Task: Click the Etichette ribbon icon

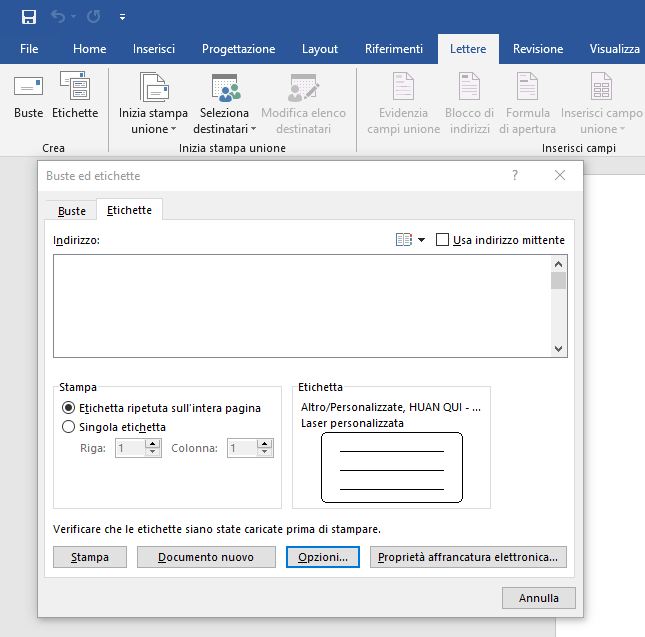Action: click(x=75, y=96)
